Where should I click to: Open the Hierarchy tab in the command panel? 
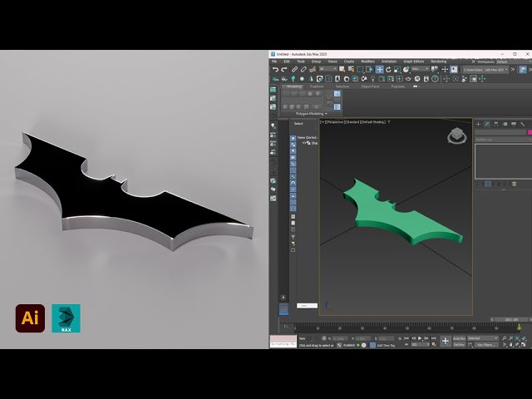pyautogui.click(x=496, y=124)
